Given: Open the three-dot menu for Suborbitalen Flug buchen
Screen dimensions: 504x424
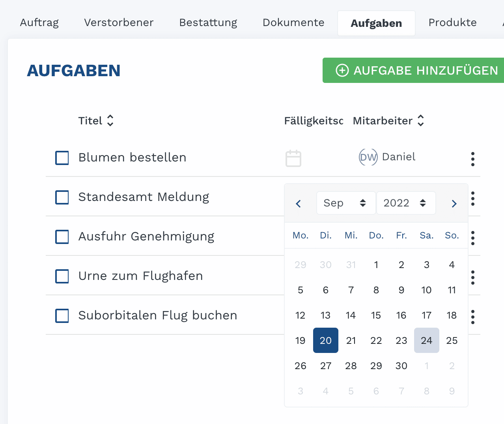Looking at the screenshot, I should click(x=472, y=317).
